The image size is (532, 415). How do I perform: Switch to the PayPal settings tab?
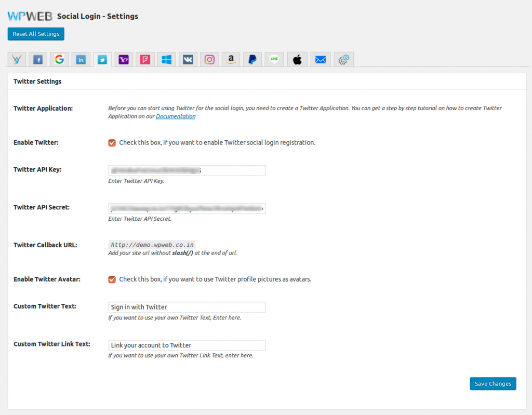(x=252, y=60)
